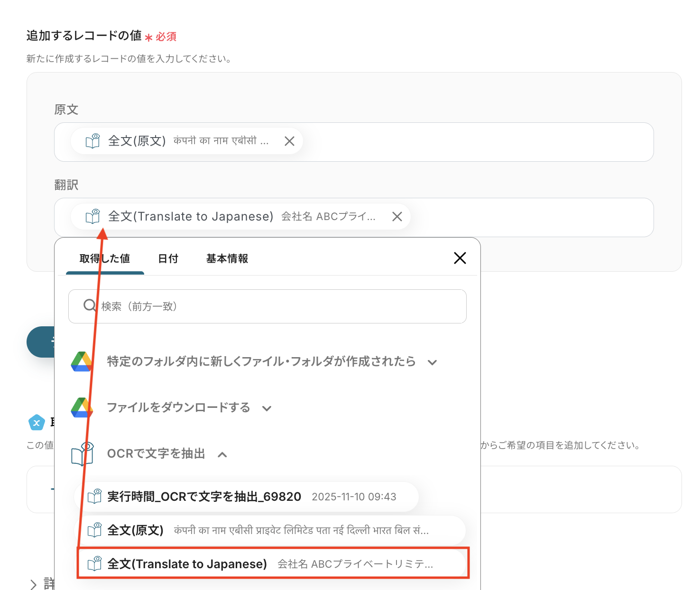Click the 追加するレコードの値 heading

click(x=84, y=36)
